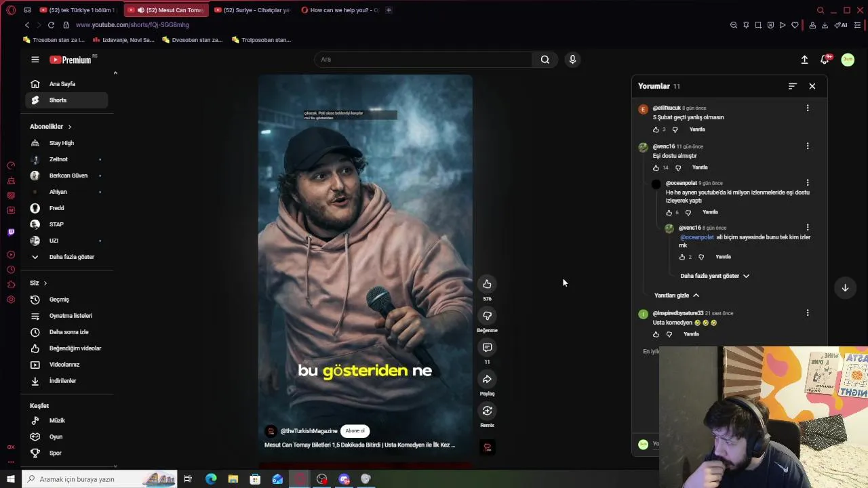Image resolution: width=868 pixels, height=488 pixels.
Task: Expand "Daha fazla yanıt göster" replies
Action: point(715,276)
